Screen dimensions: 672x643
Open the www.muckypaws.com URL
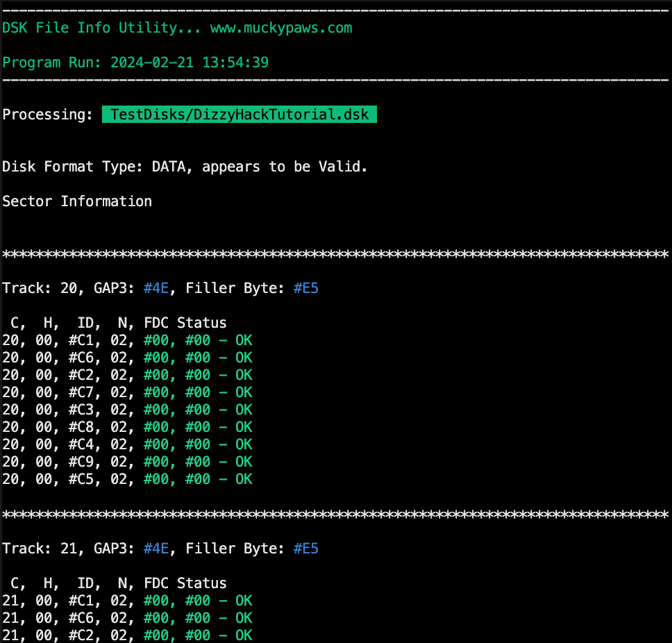click(x=280, y=28)
